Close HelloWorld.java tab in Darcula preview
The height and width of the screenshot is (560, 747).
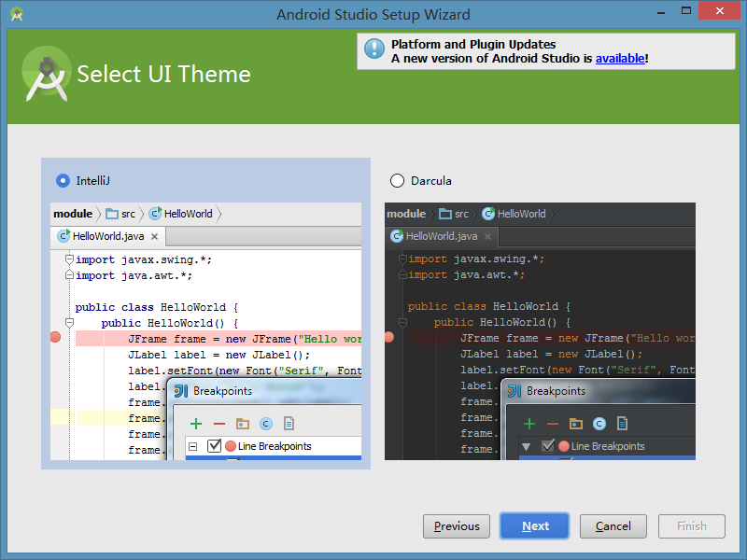487,237
